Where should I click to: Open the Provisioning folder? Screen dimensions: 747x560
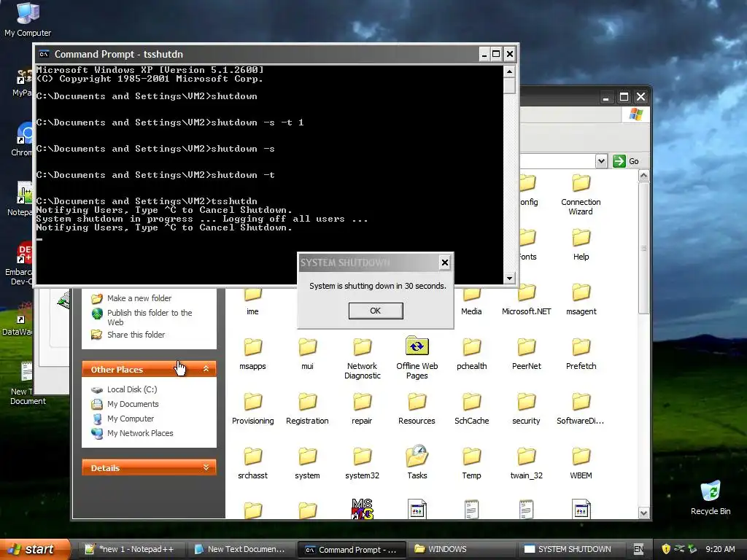[x=252, y=408]
